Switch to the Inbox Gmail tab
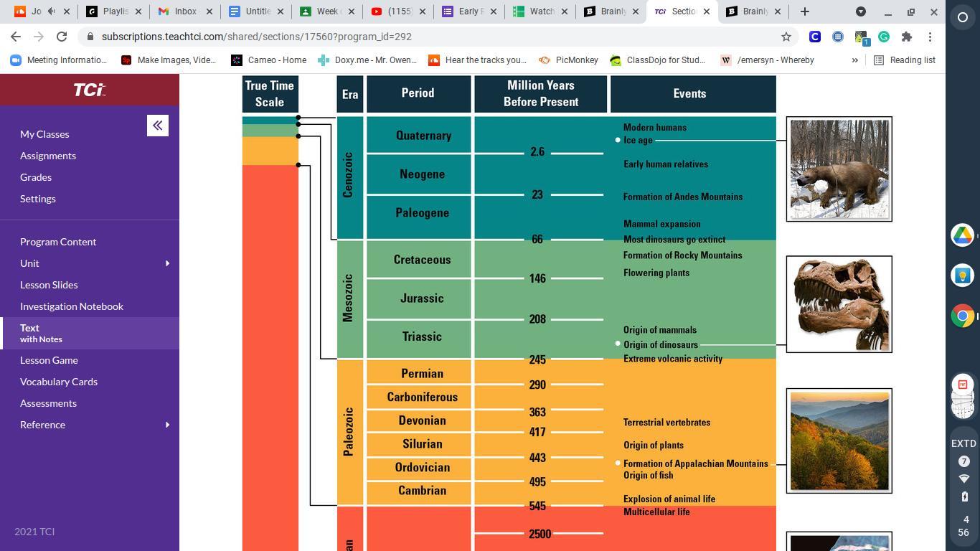This screenshot has width=980, height=551. (x=184, y=11)
